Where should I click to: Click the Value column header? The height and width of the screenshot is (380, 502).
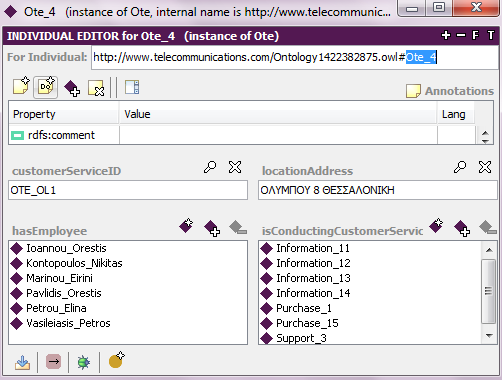point(278,114)
